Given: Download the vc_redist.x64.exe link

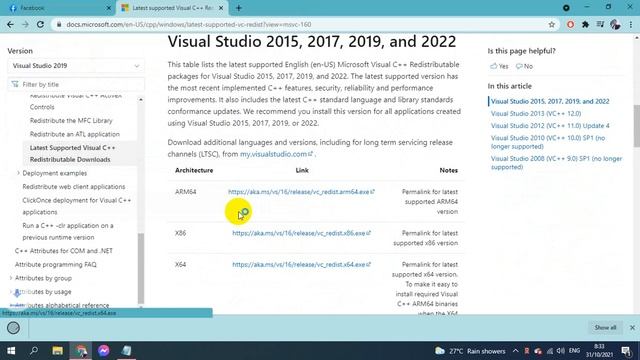Looking at the screenshot, I should tap(301, 264).
